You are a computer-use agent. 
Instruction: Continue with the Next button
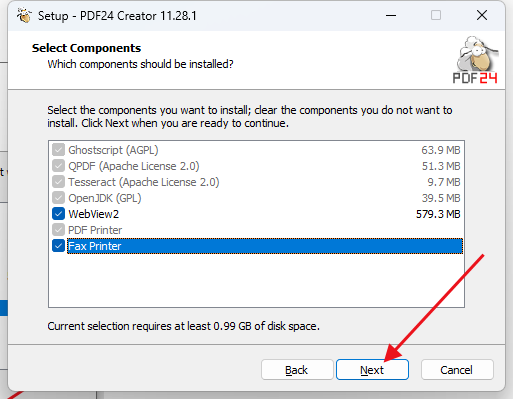point(372,370)
